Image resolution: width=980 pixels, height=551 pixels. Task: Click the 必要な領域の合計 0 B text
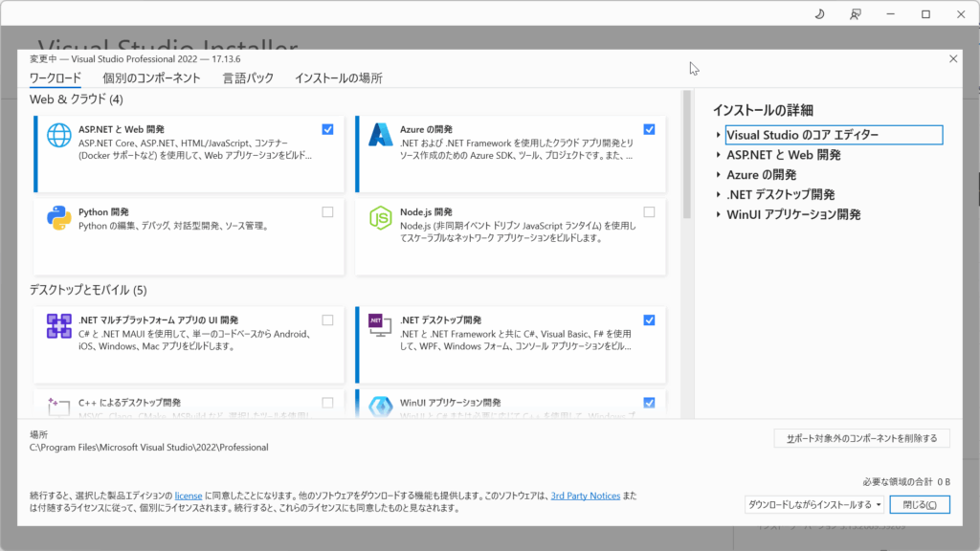tap(906, 482)
